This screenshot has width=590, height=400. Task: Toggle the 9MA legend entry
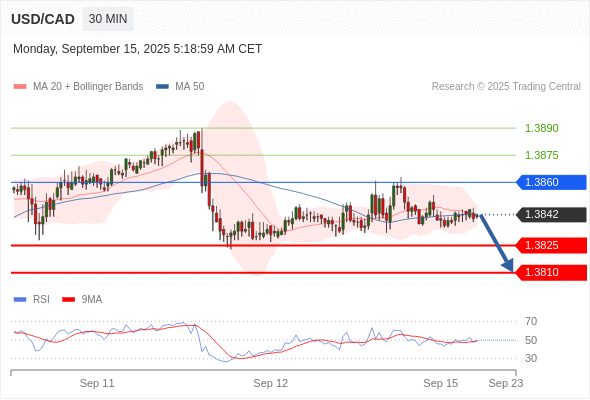(82, 300)
